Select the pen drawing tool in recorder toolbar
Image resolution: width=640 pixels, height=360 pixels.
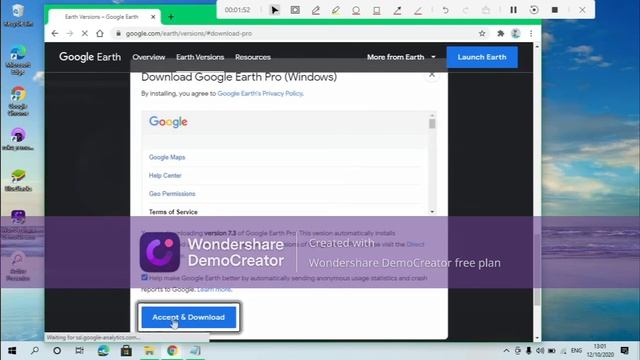point(316,10)
